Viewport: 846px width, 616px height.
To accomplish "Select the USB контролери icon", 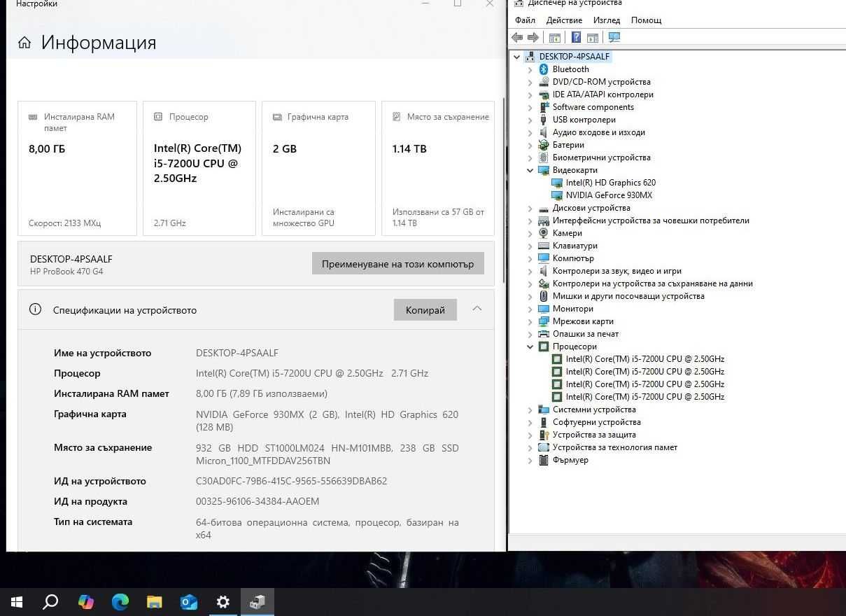I will click(544, 120).
